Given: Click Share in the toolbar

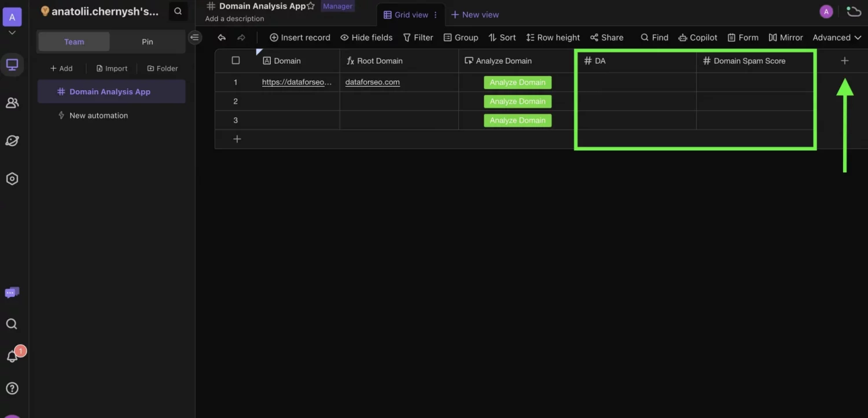Looking at the screenshot, I should [x=606, y=38].
